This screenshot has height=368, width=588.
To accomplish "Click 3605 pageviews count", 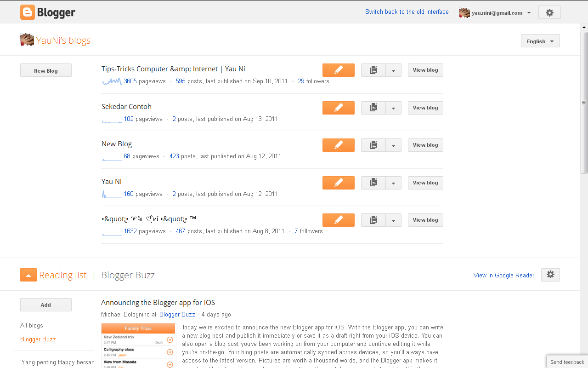I will click(130, 81).
